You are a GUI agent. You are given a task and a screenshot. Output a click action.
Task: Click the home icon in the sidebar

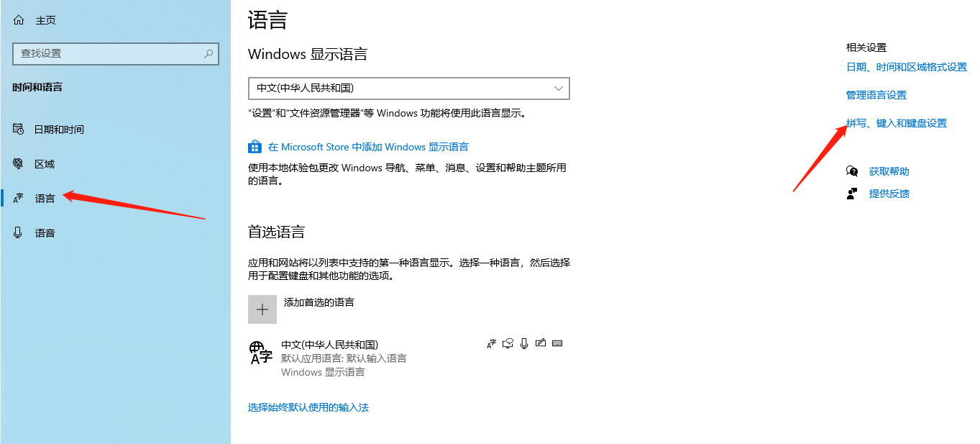18,19
